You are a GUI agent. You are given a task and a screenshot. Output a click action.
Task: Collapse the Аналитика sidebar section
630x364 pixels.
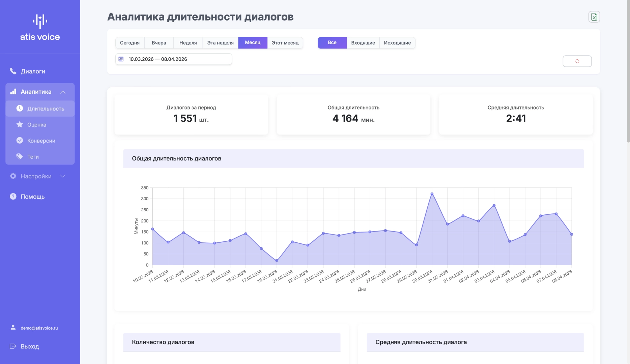click(63, 92)
